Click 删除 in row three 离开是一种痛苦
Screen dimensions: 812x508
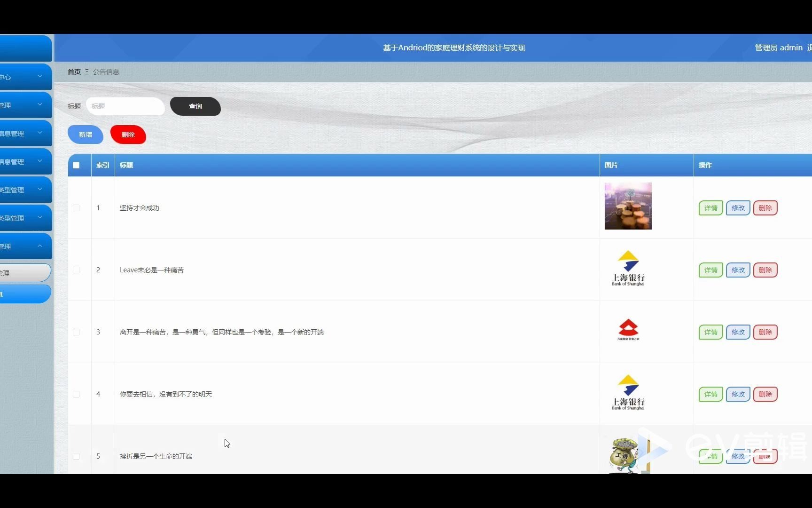tap(765, 332)
